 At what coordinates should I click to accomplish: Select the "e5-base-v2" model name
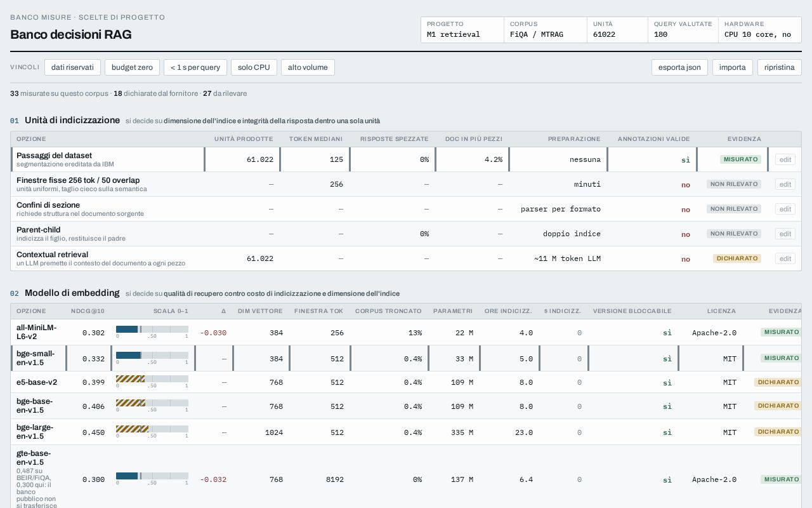(x=37, y=382)
